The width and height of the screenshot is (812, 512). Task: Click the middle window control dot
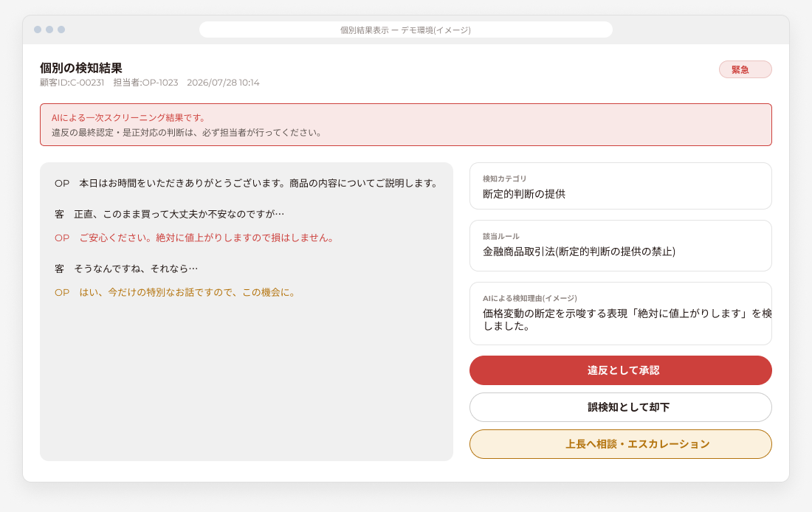click(49, 30)
